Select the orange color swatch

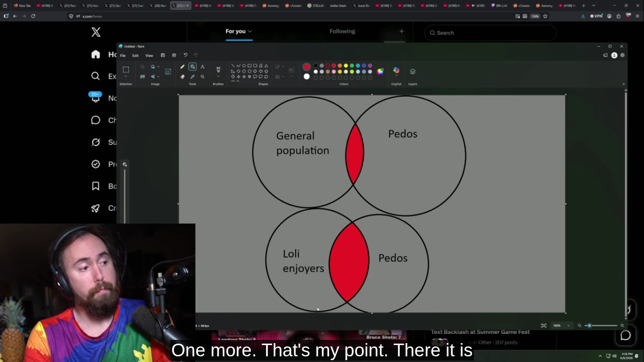click(x=340, y=66)
